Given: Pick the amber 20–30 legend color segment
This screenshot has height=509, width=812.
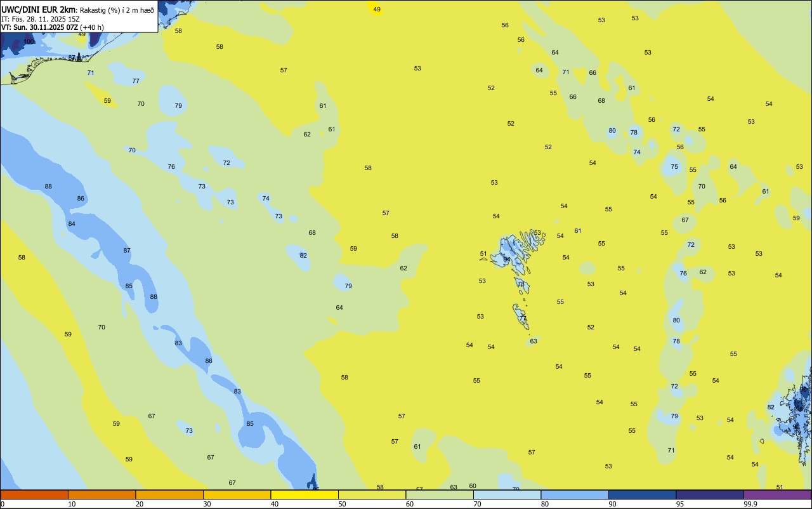Looking at the screenshot, I should tap(169, 494).
